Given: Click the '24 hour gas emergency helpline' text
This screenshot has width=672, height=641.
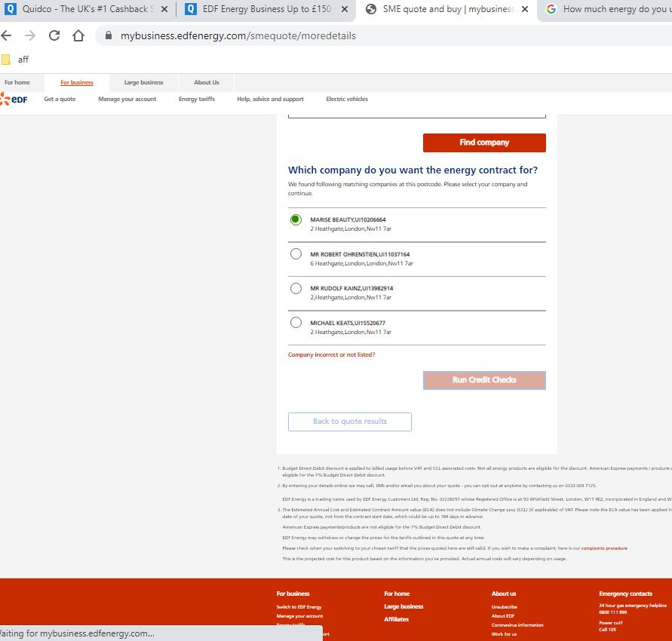Looking at the screenshot, I should [633, 606].
